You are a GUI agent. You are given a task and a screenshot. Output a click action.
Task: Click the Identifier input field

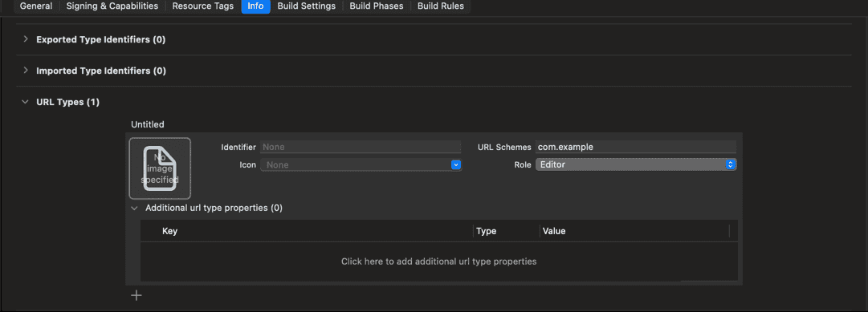point(361,147)
